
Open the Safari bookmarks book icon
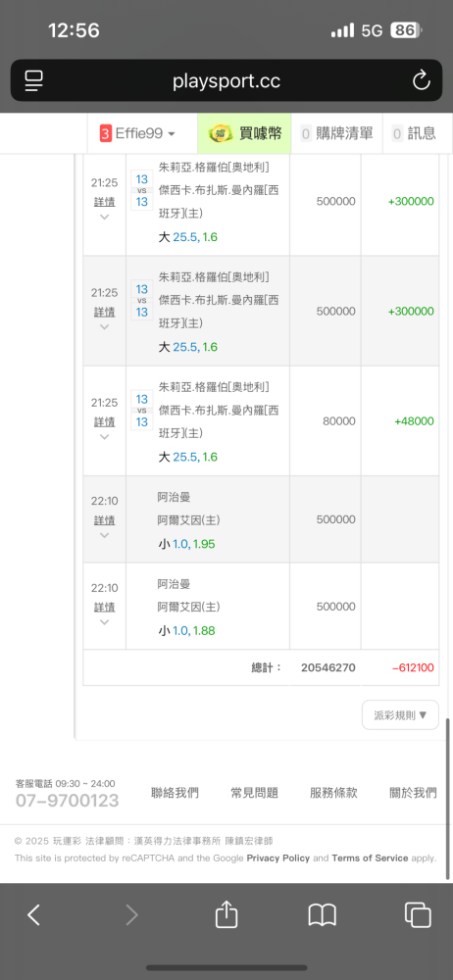click(323, 915)
